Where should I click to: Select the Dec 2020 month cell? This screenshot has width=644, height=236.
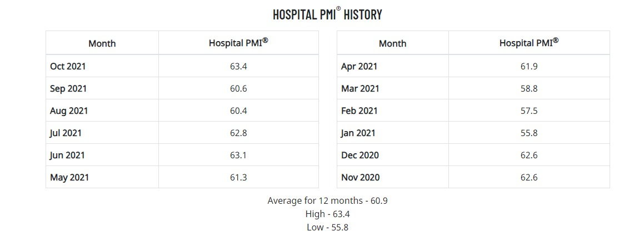pos(360,155)
